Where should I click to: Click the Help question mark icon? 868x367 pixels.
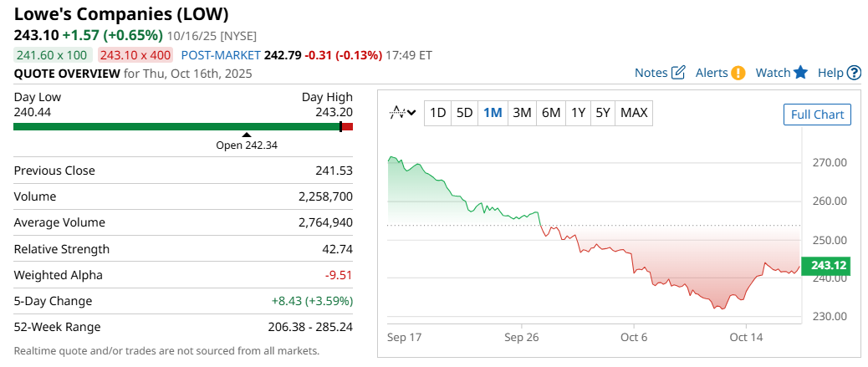pos(854,73)
